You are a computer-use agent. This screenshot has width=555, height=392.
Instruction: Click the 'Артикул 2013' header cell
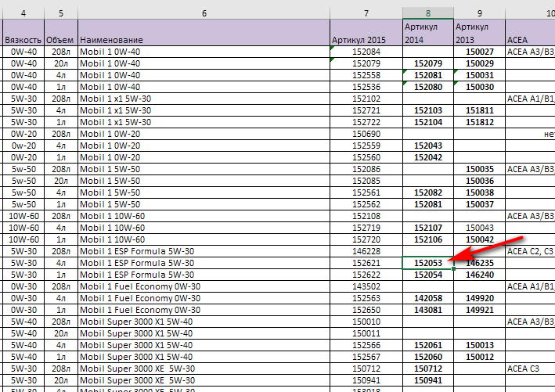tap(479, 33)
